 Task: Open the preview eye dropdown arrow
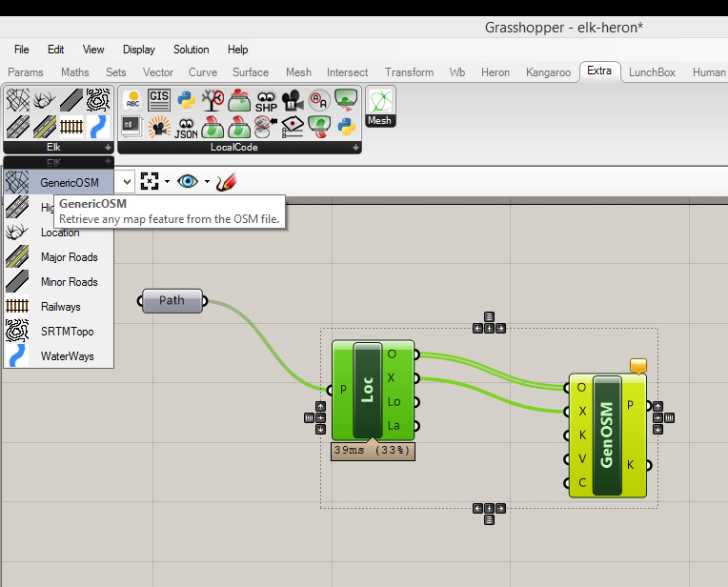207,181
